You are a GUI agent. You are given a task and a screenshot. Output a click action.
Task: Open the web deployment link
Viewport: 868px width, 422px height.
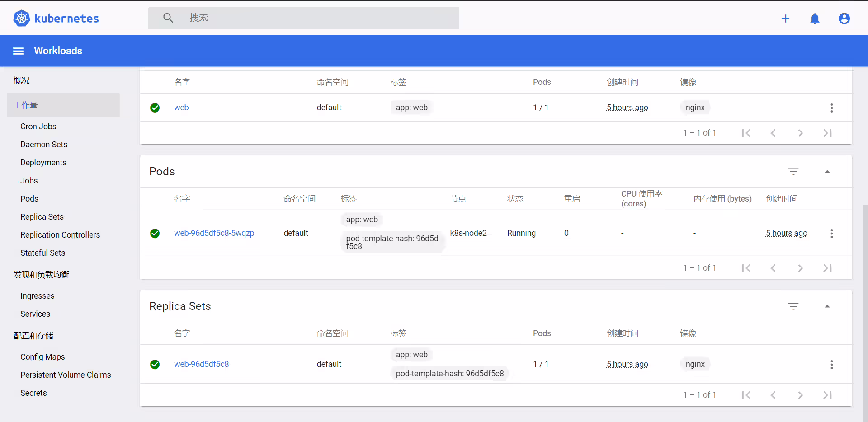(181, 108)
